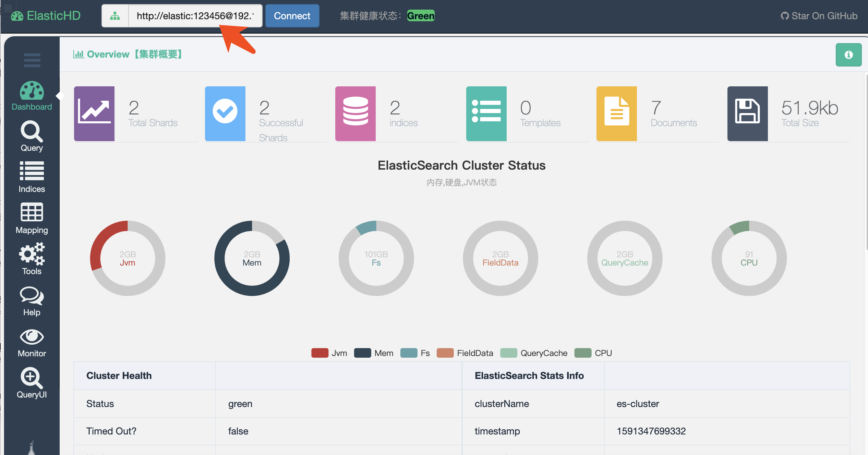
Task: Toggle the FieldData legend swatch
Action: (445, 353)
